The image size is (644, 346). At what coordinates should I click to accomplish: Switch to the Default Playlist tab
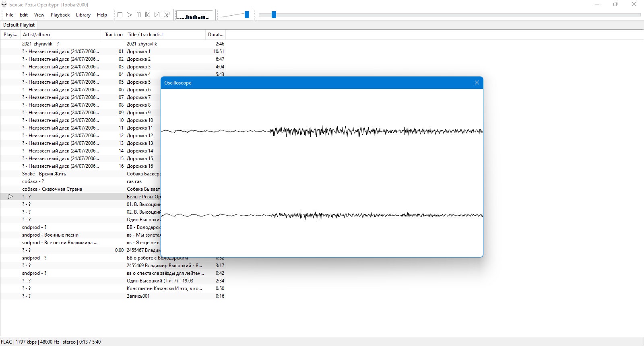coord(19,25)
